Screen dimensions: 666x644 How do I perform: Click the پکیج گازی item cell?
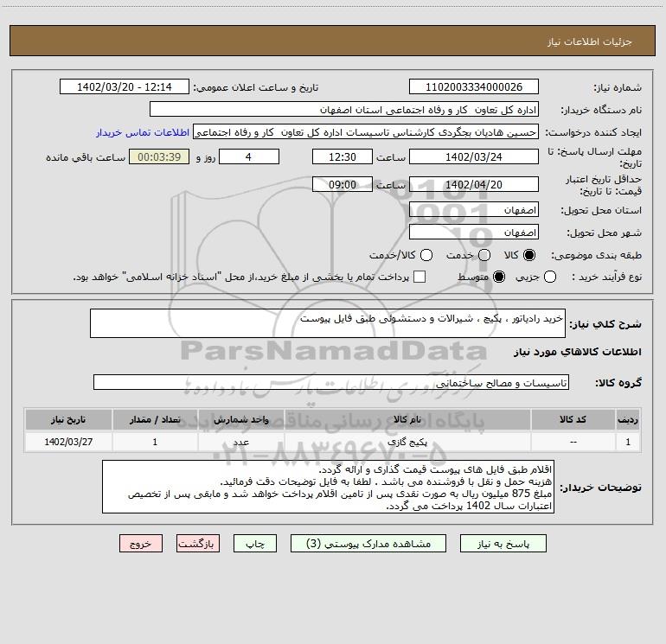point(407,442)
